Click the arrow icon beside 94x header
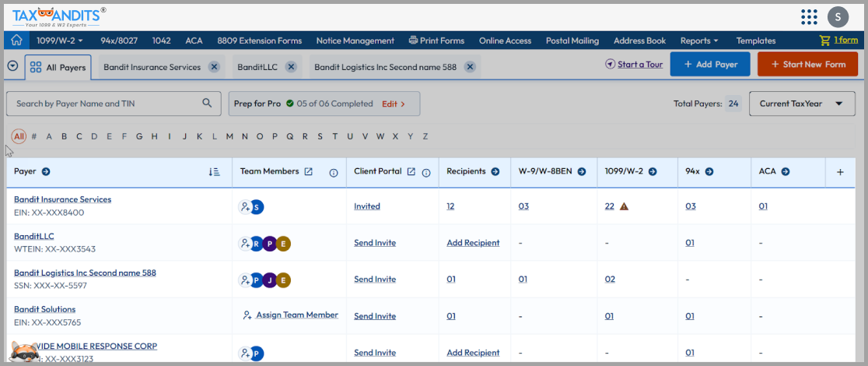 [x=709, y=171]
